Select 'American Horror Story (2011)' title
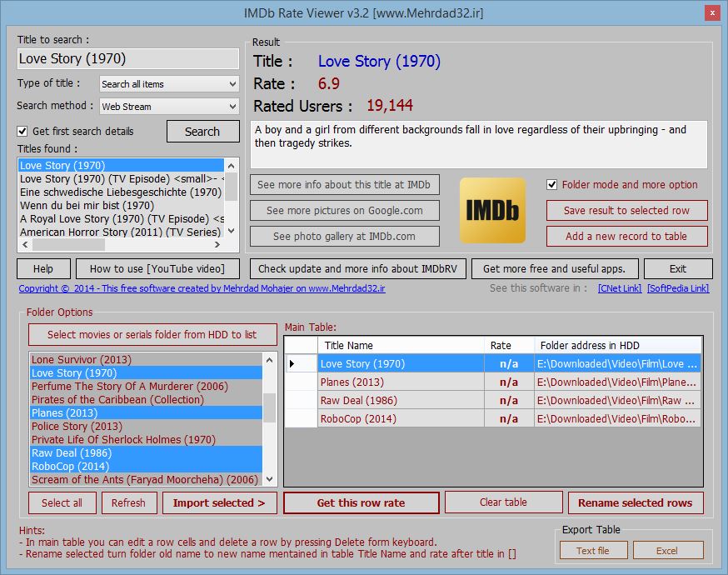The width and height of the screenshot is (728, 575). pyautogui.click(x=122, y=232)
